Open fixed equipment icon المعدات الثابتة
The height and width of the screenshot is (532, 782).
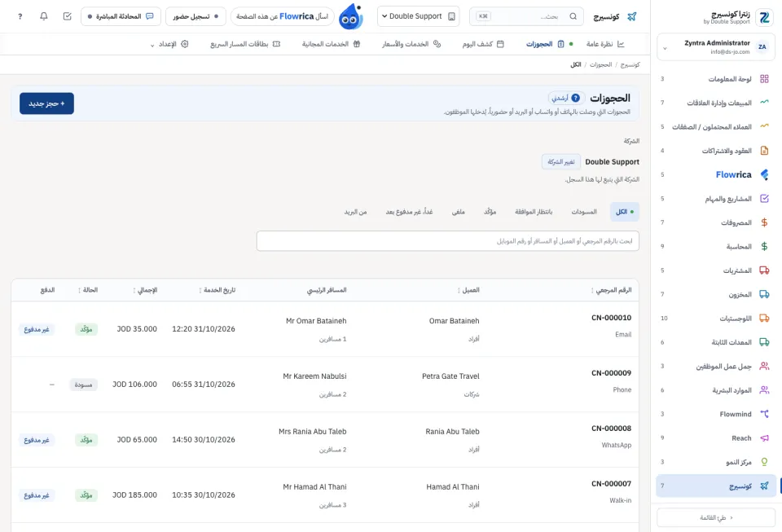pos(764,342)
